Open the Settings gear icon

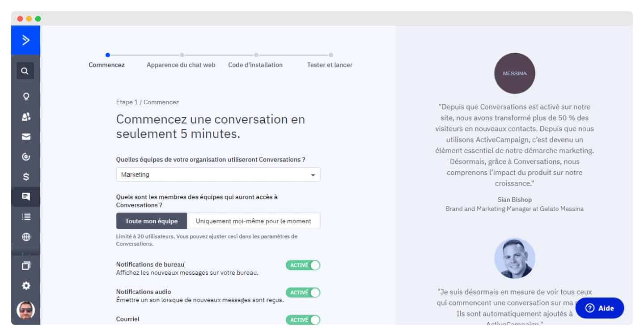click(x=26, y=285)
